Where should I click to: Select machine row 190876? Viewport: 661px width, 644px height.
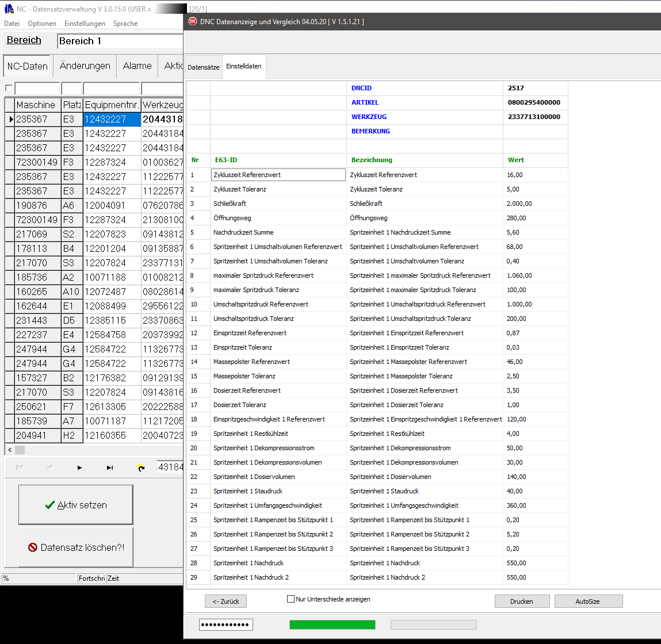tap(37, 206)
